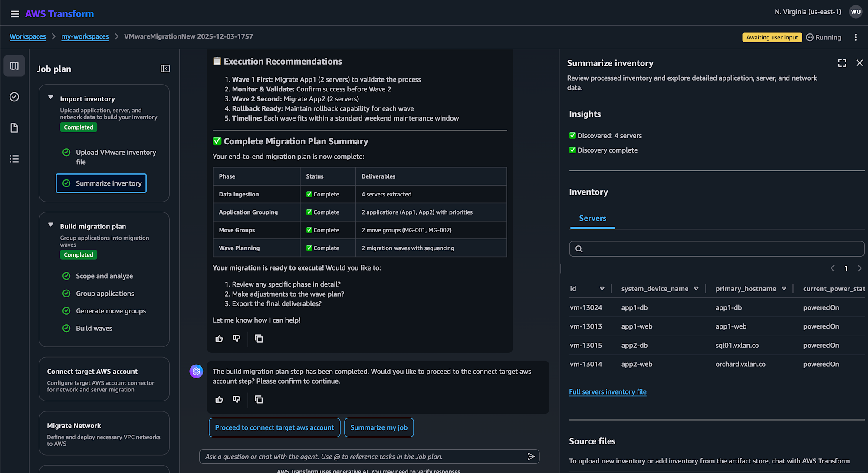The image size is (868, 473).
Task: Select the Servers tab
Action: click(x=592, y=219)
